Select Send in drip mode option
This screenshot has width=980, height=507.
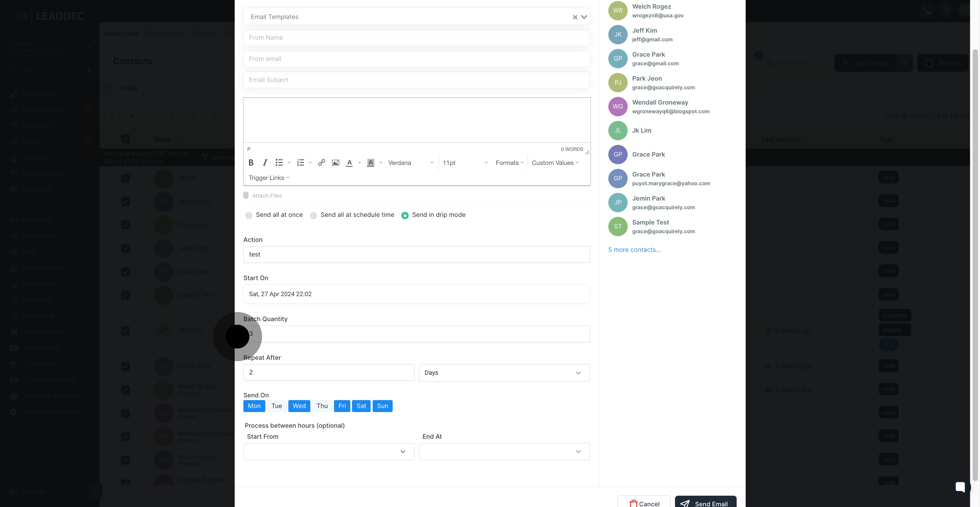[405, 216]
